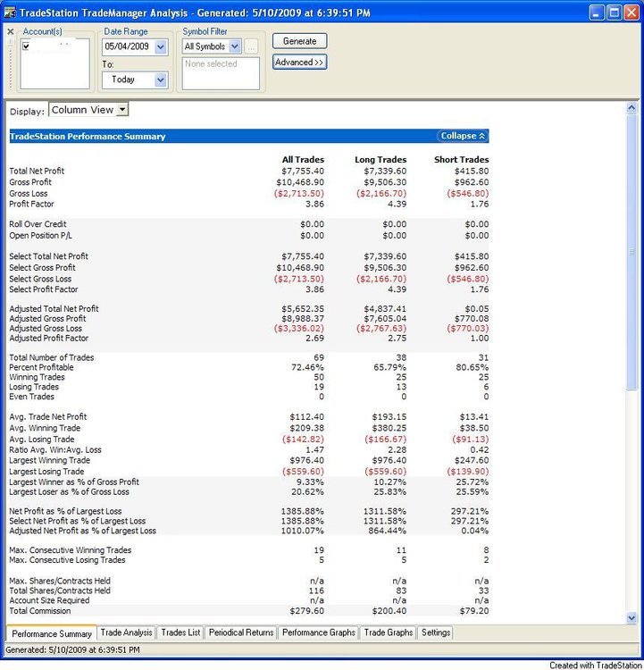Screen dimensions: 644x670
Task: Select the Total Net Profit row label
Action: pyautogui.click(x=37, y=171)
